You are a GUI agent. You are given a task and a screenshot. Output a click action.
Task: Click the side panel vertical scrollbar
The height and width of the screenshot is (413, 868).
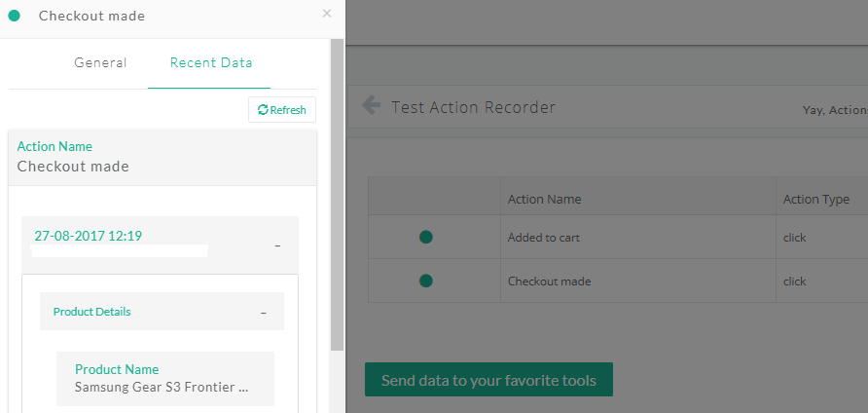pyautogui.click(x=337, y=194)
